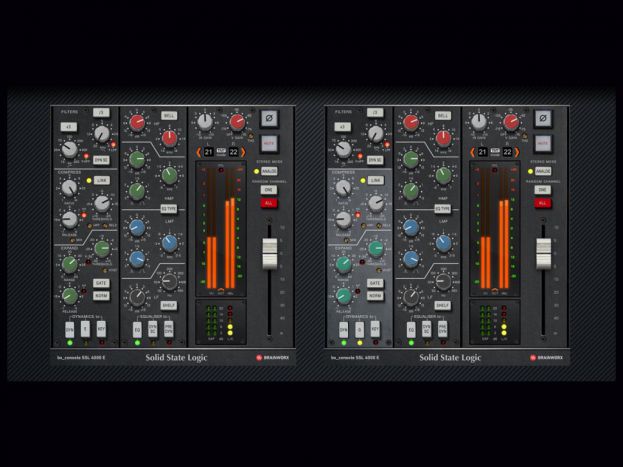
Task: Toggle MUTE button on left console
Action: (x=269, y=143)
